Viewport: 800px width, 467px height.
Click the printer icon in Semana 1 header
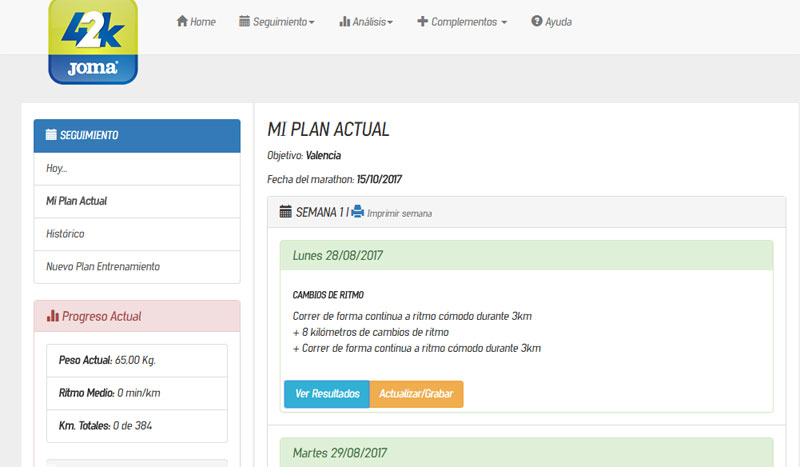(357, 212)
